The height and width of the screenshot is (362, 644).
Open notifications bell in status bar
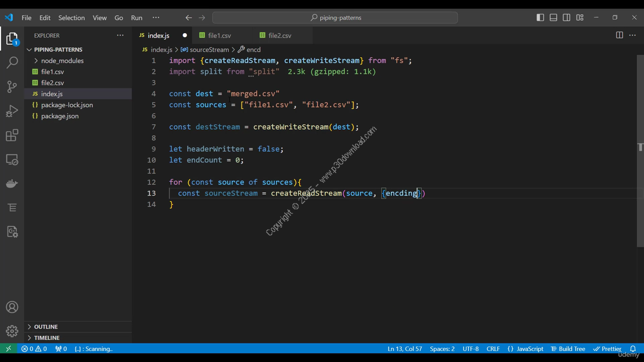pyautogui.click(x=633, y=348)
